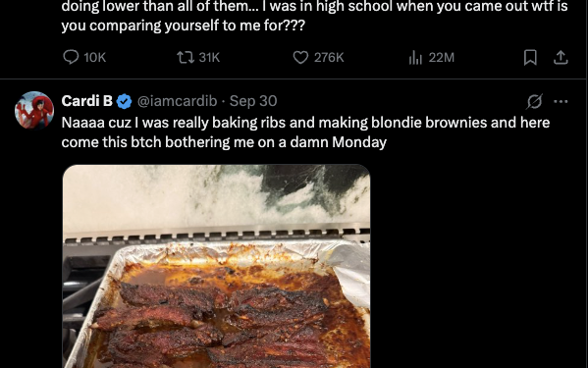
Task: Click the share upload icon
Action: tap(561, 57)
